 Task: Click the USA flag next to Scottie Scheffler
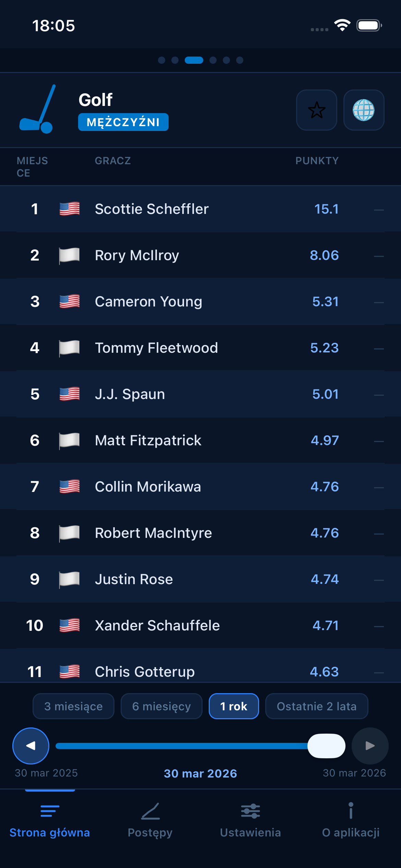pyautogui.click(x=69, y=209)
